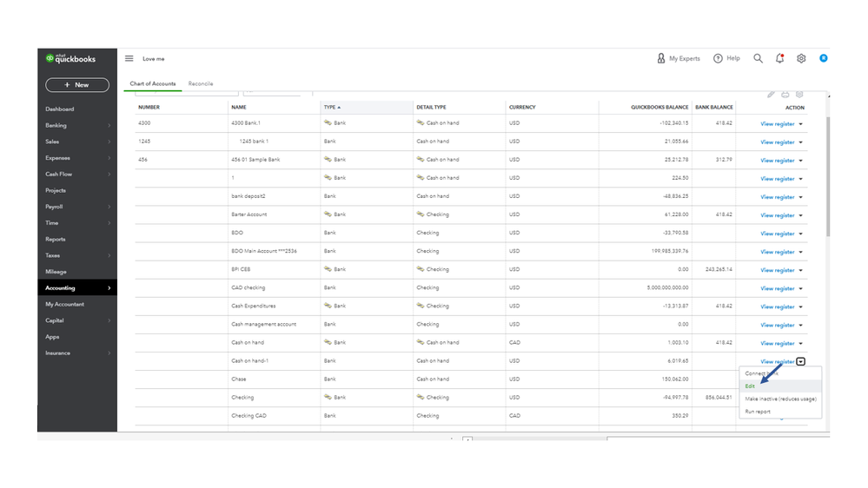Click the user profile avatar
This screenshot has height=488, width=868.
point(823,58)
